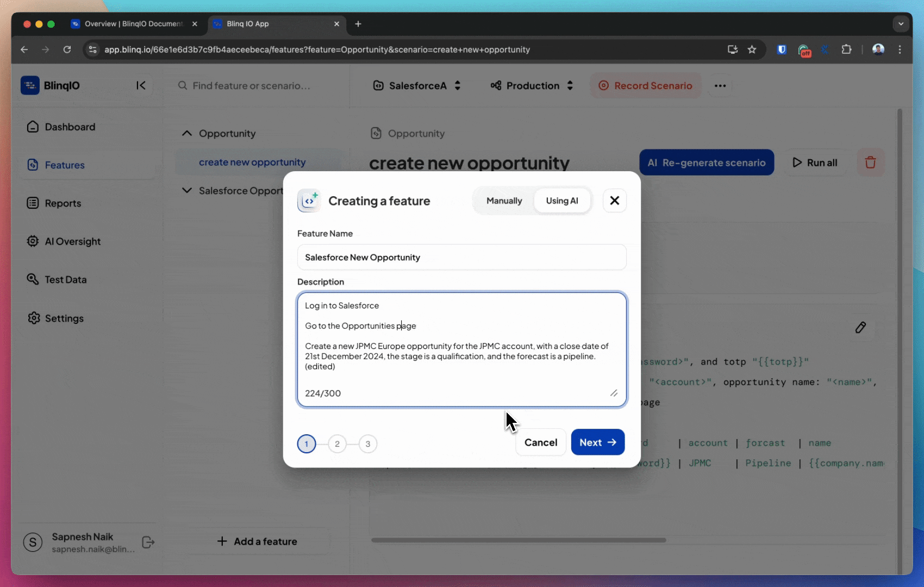Click the pencil edit icon
924x587 pixels.
[x=860, y=327]
